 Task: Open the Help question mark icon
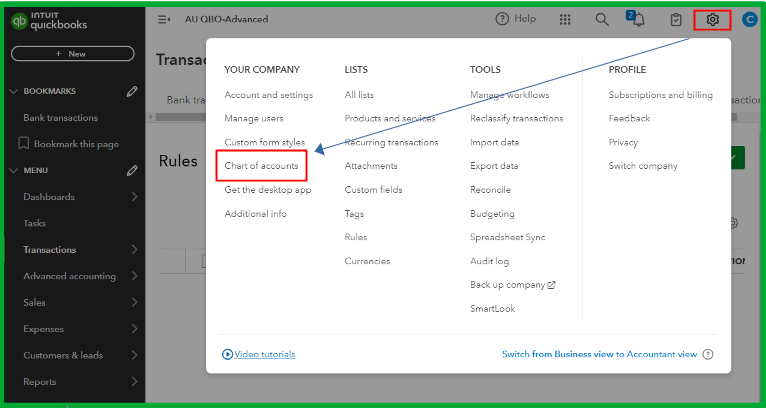click(x=502, y=19)
